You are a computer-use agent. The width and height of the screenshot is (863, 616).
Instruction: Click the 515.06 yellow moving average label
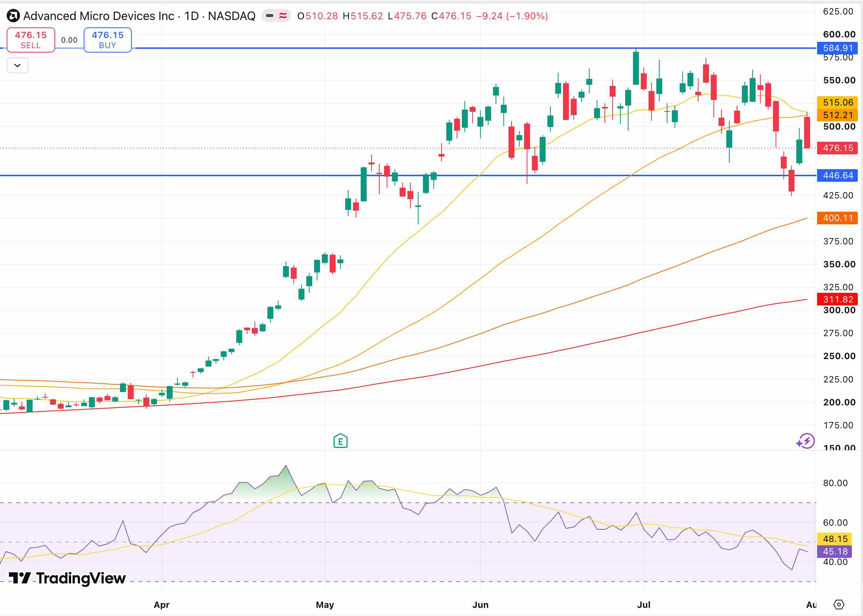[x=837, y=103]
